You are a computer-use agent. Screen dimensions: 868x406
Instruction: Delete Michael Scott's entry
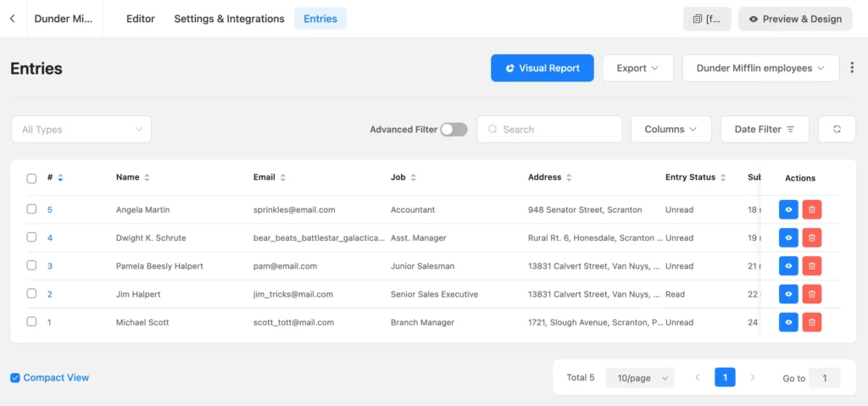pyautogui.click(x=812, y=322)
